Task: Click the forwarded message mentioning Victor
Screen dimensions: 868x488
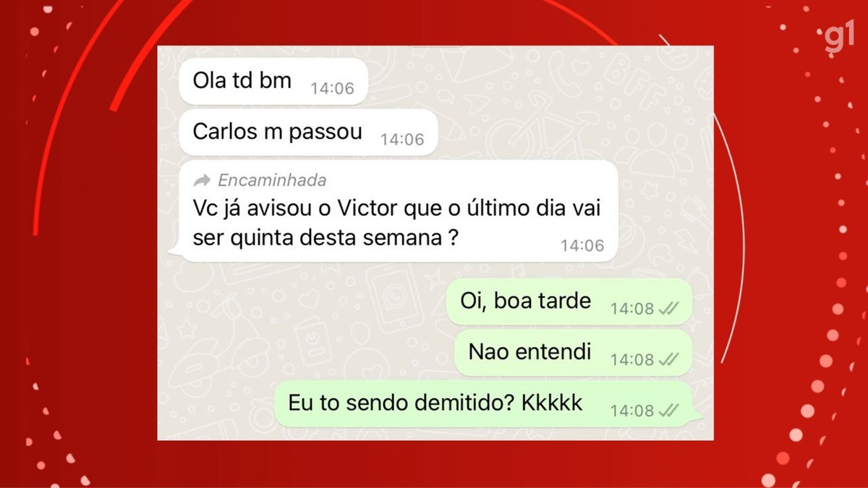Action: tap(393, 211)
